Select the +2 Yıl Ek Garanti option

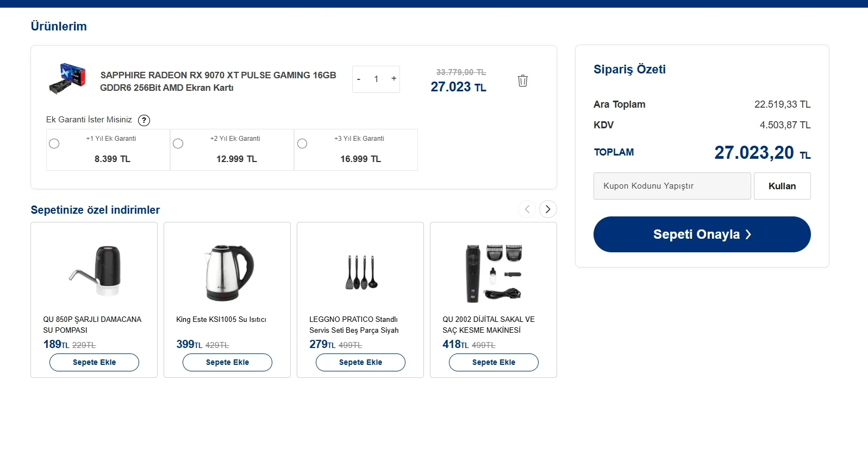tap(178, 144)
